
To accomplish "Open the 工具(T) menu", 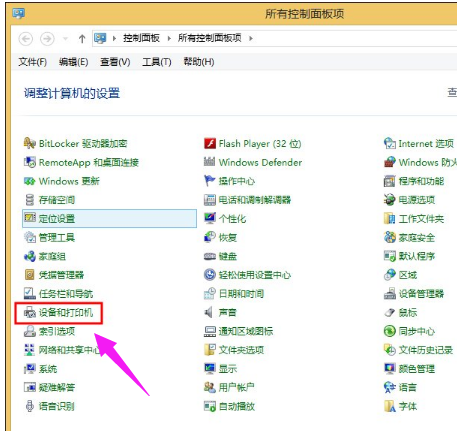I will 157,62.
